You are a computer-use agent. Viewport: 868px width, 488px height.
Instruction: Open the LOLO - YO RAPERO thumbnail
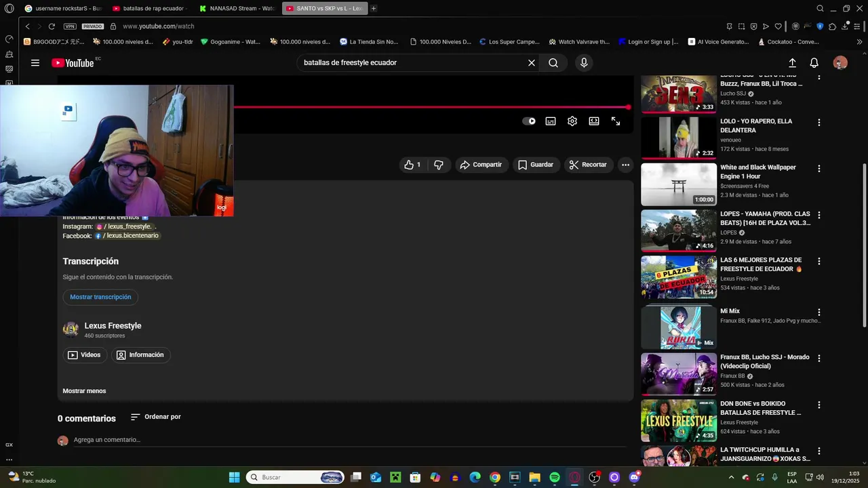pyautogui.click(x=679, y=138)
